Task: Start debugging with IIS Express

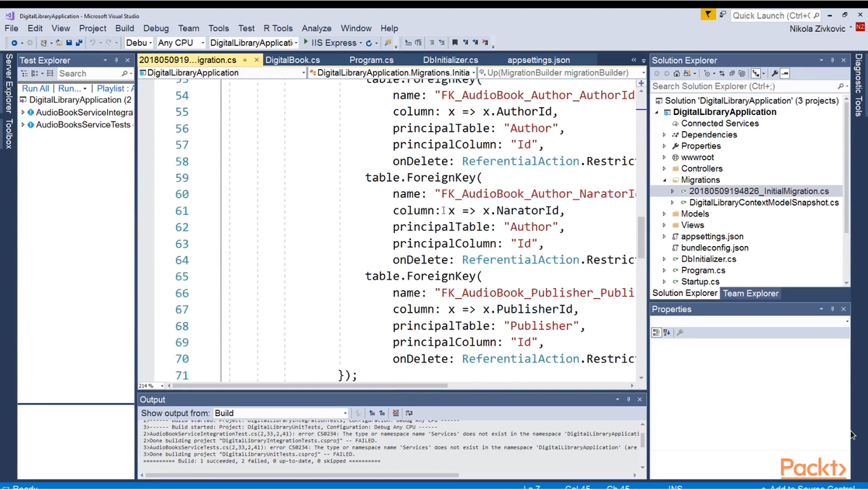Action: click(332, 43)
